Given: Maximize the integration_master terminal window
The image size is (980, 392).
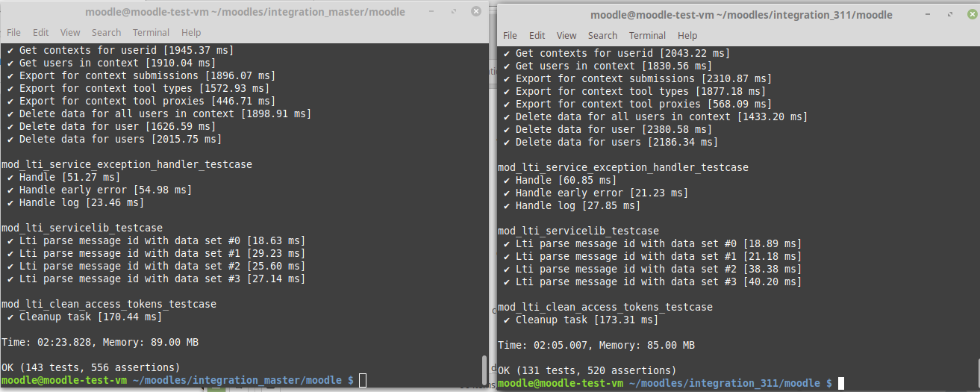Looking at the screenshot, I should pos(454,12).
